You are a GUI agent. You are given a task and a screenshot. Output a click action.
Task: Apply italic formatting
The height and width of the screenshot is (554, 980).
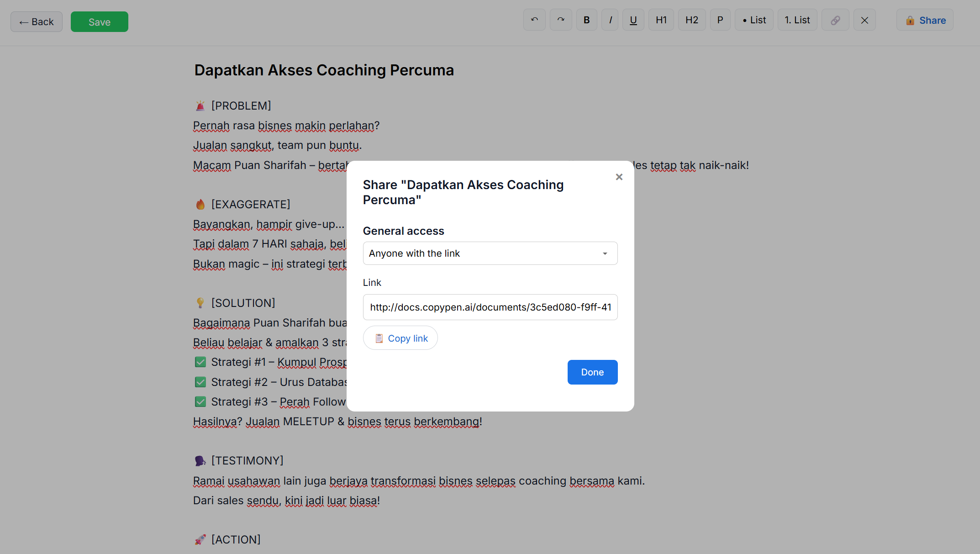point(610,20)
